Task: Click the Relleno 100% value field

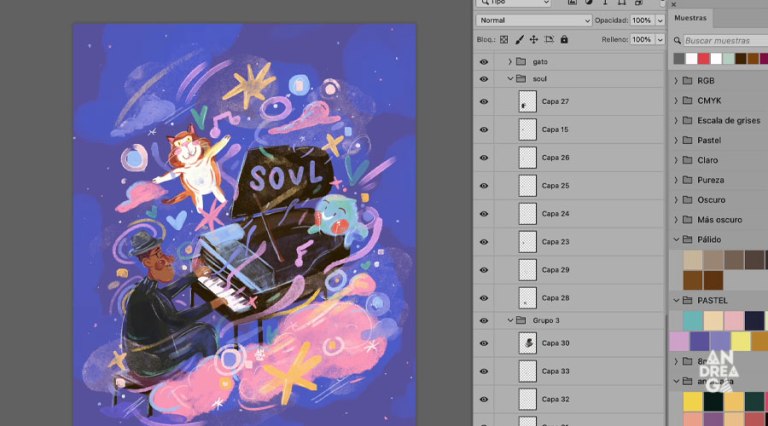Action: [x=642, y=40]
